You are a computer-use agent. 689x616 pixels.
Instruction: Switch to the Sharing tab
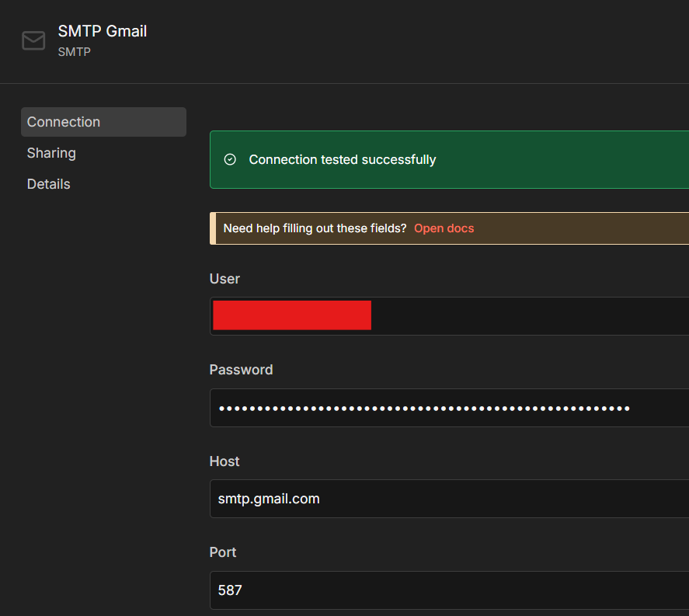(51, 153)
